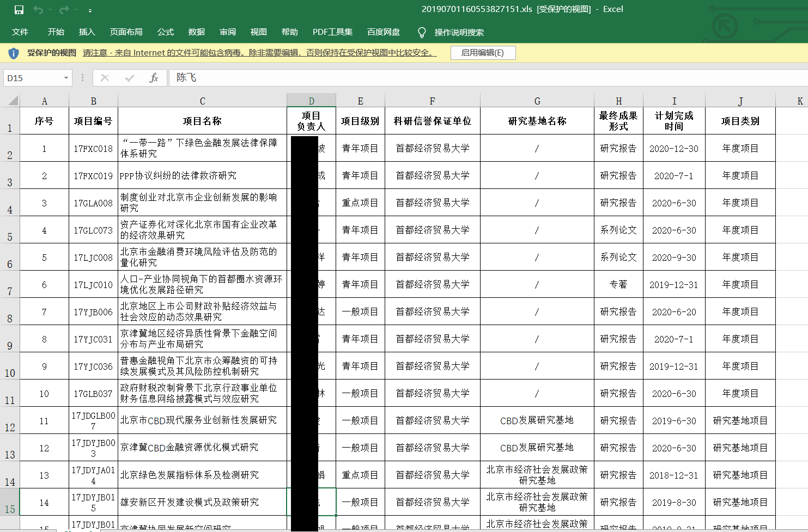Click date cell 2018-12-31
The image size is (808, 532).
tap(674, 475)
